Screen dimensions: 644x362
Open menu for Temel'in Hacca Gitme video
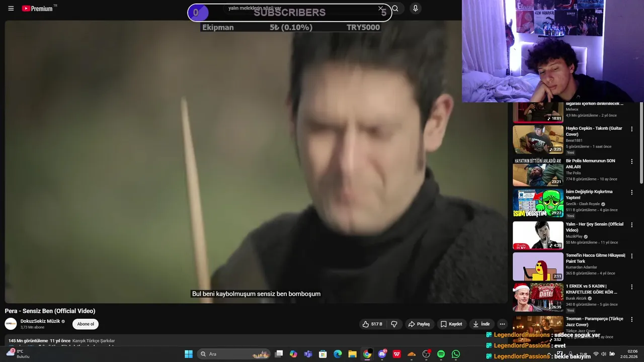[632, 256]
